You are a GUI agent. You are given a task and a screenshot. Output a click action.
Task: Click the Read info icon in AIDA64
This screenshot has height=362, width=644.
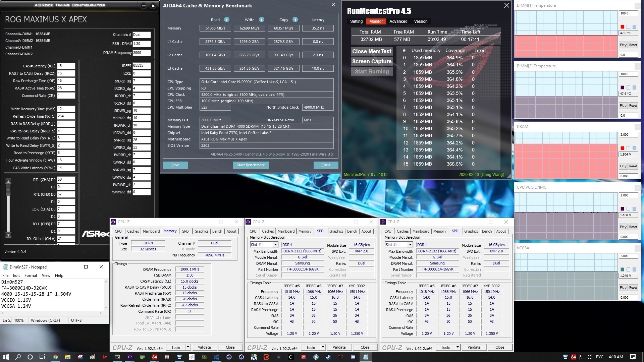click(227, 19)
